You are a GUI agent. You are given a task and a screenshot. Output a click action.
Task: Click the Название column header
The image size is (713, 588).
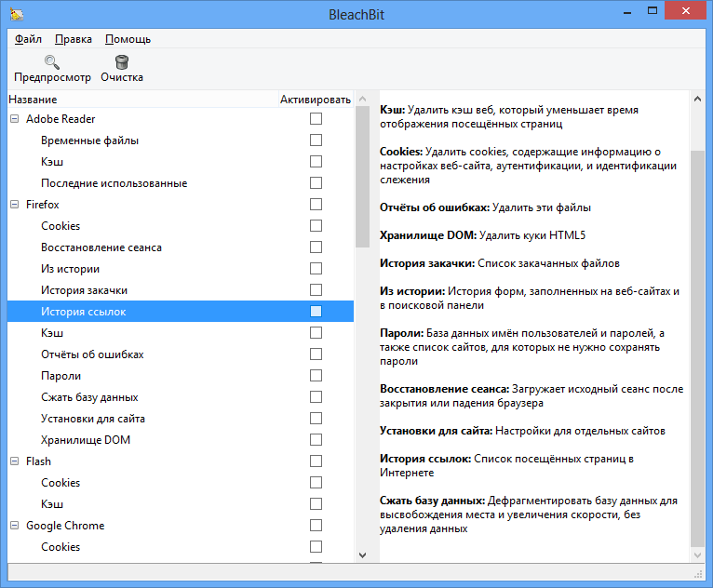click(x=142, y=99)
